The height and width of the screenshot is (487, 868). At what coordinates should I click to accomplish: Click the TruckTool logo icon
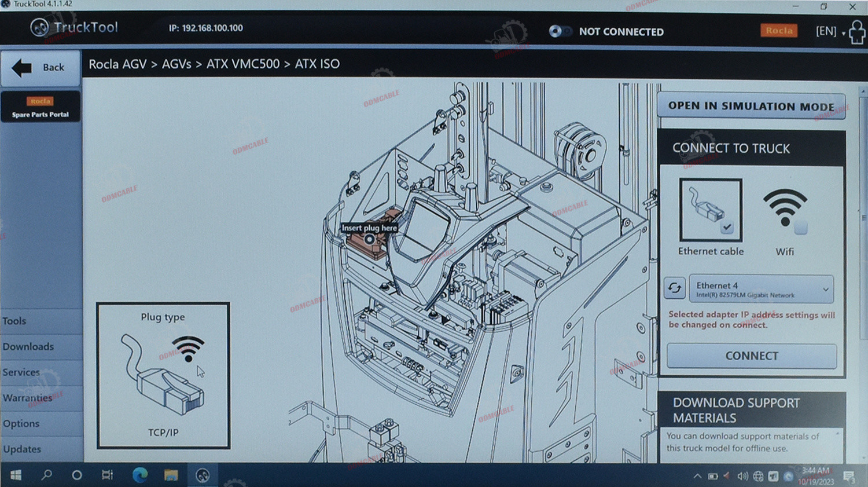point(39,27)
